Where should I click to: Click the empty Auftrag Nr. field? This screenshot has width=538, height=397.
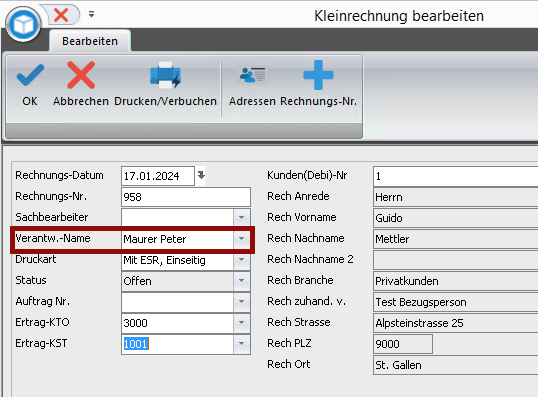pos(177,302)
